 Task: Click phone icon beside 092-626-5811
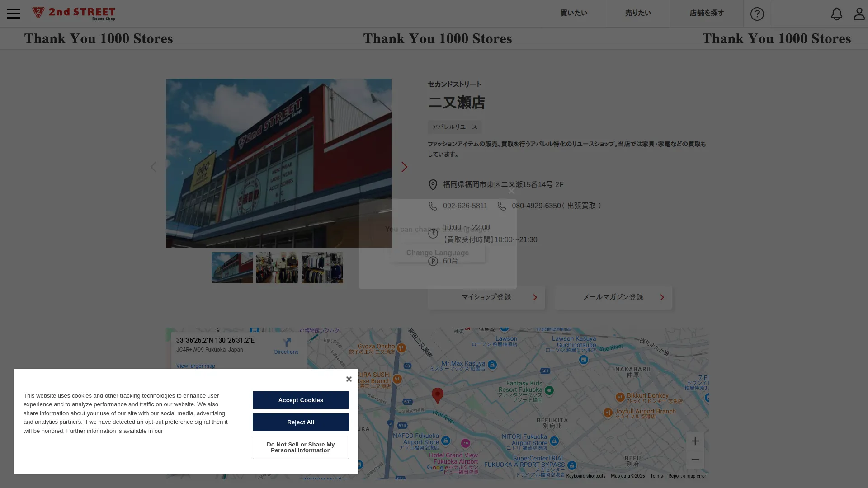[x=433, y=206]
